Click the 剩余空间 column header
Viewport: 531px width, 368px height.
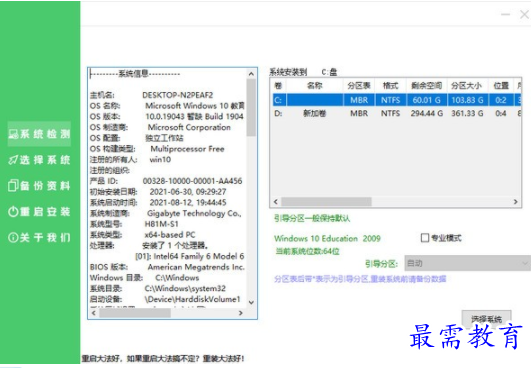427,86
